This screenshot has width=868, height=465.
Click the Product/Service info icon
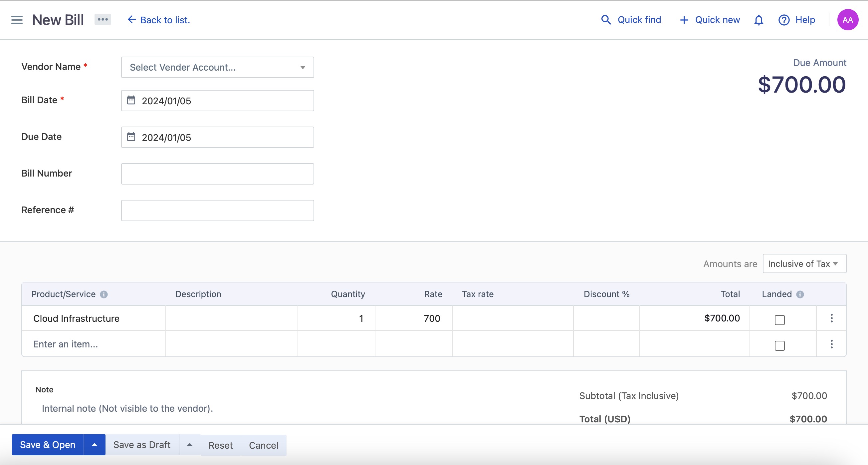tap(104, 294)
